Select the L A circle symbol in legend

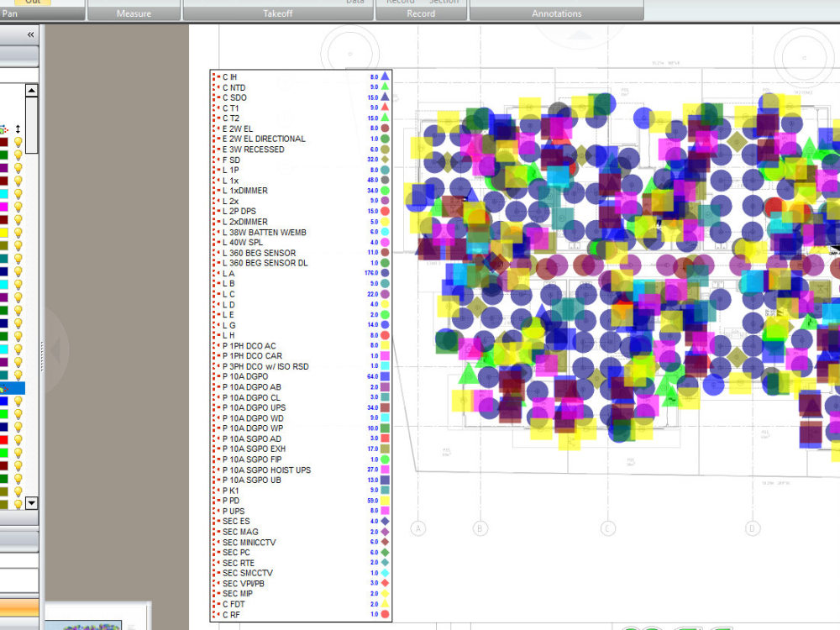[x=385, y=273]
